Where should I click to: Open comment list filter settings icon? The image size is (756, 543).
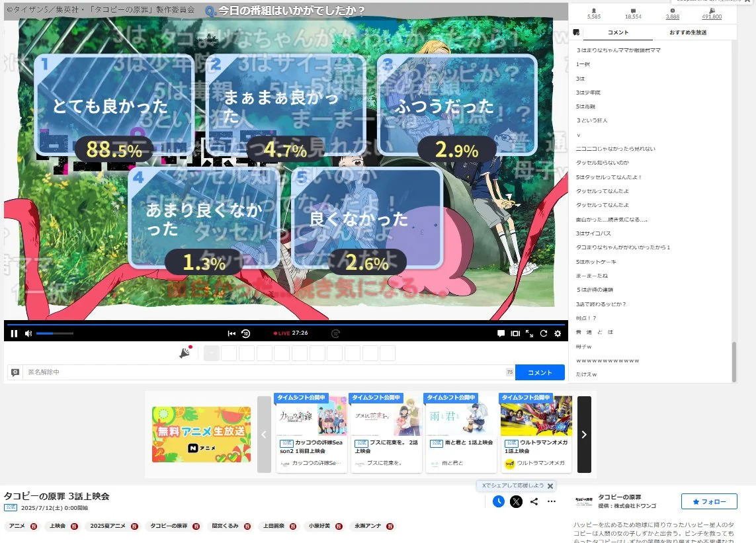tap(576, 32)
